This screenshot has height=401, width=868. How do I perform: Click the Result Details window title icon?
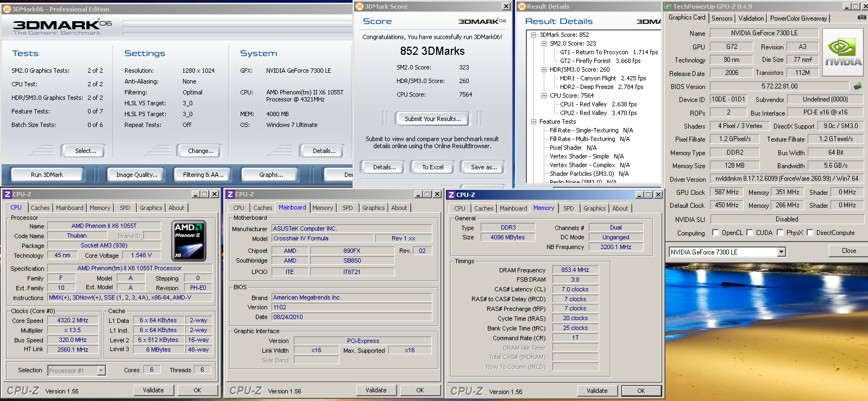pyautogui.click(x=522, y=7)
